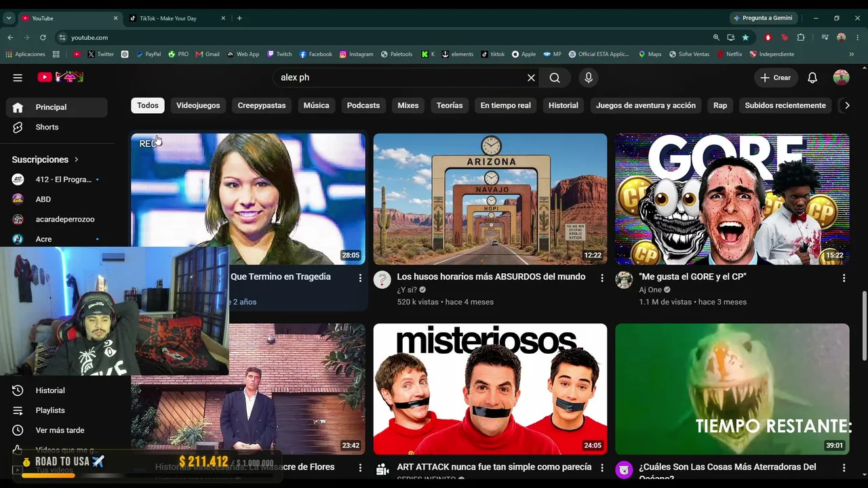The width and height of the screenshot is (868, 488).
Task: Open the YouTube account avatar menu
Action: pos(841,77)
